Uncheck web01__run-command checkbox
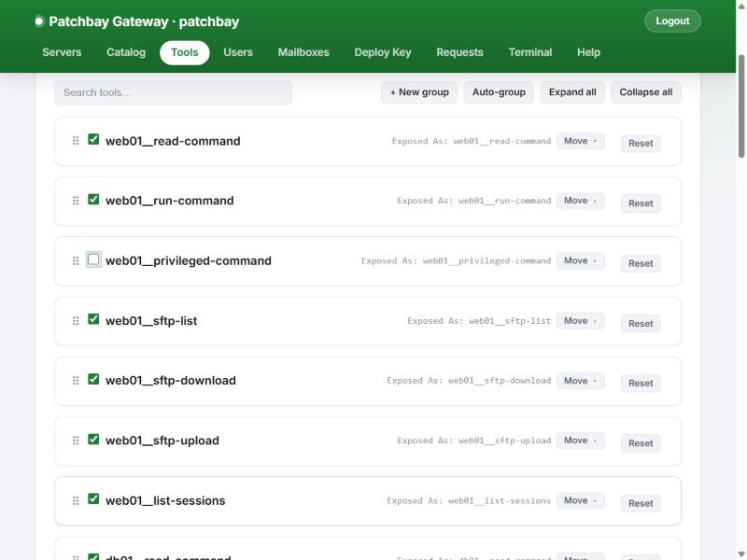The height and width of the screenshot is (560, 747). [93, 199]
